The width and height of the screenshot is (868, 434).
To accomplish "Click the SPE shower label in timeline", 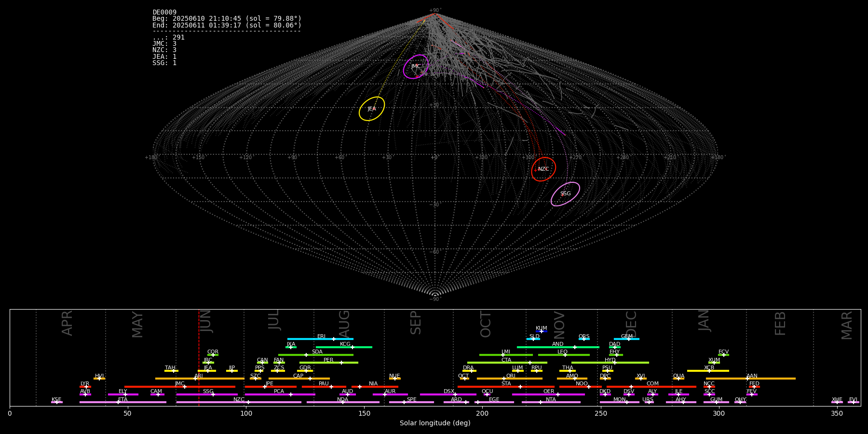I will click(411, 400).
